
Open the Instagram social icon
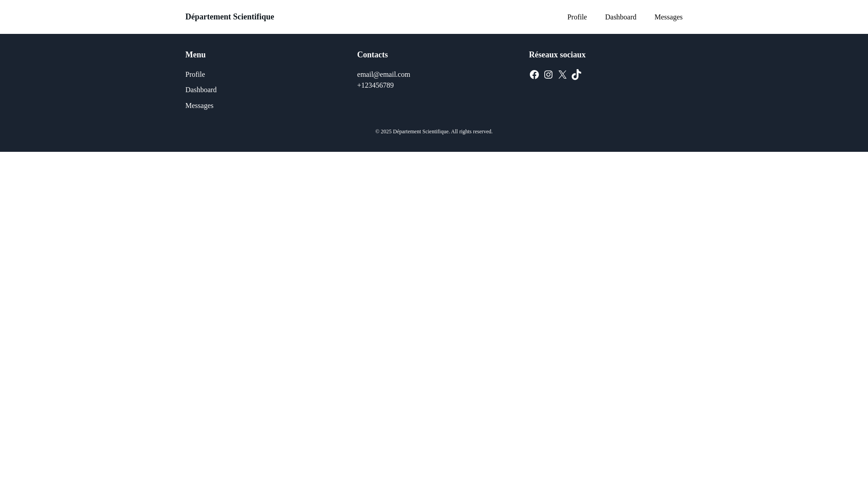548,75
